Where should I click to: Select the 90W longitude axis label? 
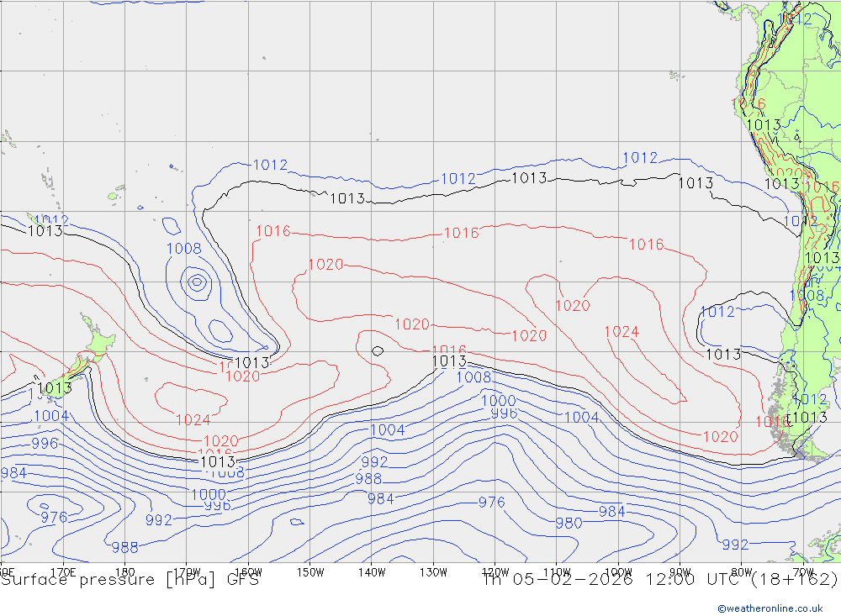[x=680, y=572]
